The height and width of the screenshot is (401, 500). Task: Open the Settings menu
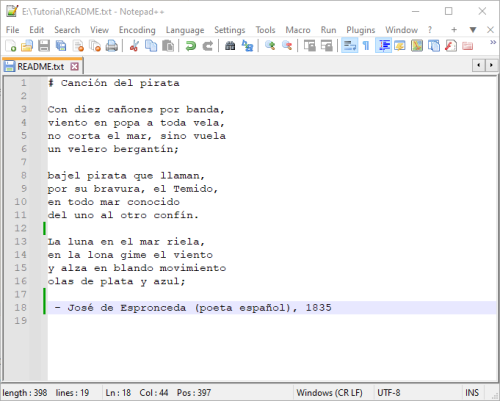click(x=230, y=30)
